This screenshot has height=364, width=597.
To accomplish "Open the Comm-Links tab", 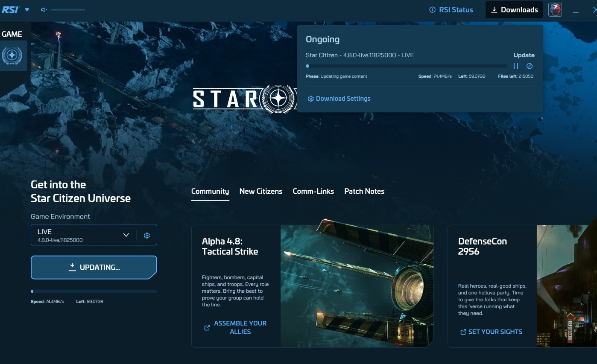I will tap(313, 191).
